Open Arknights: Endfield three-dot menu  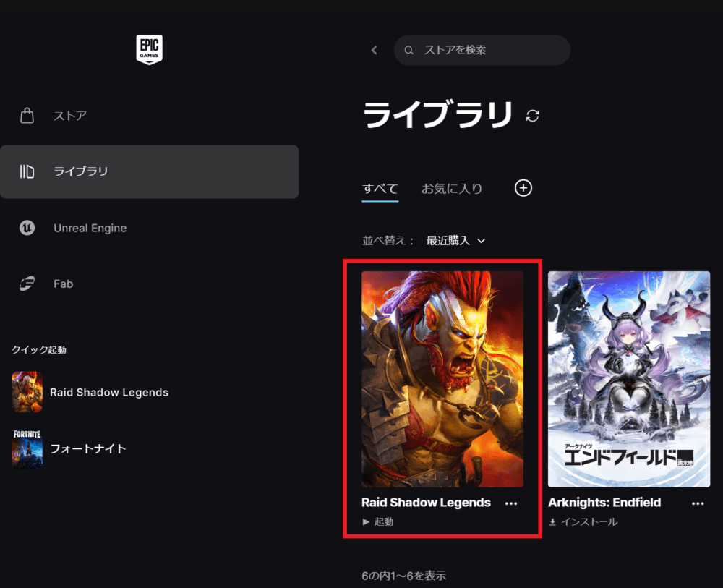pos(698,503)
